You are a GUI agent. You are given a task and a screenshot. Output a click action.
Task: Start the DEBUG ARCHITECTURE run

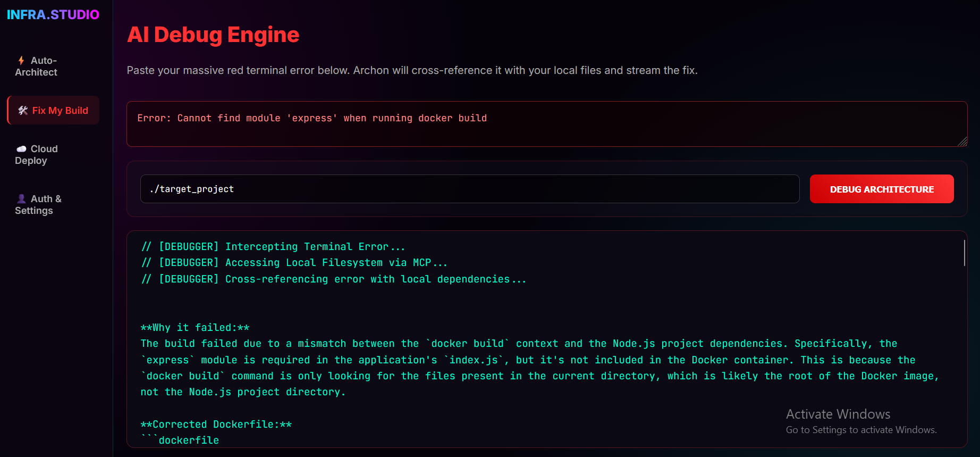pyautogui.click(x=882, y=189)
